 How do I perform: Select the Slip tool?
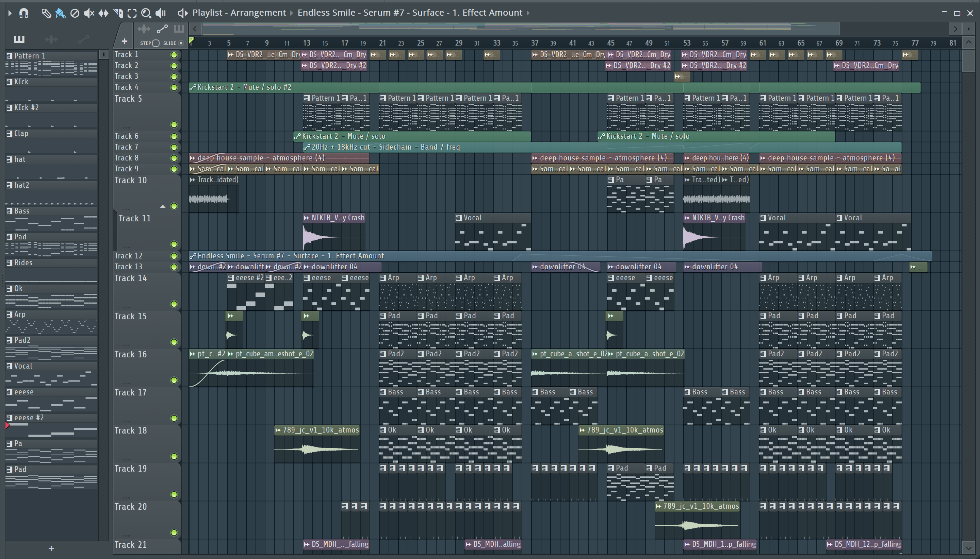103,13
